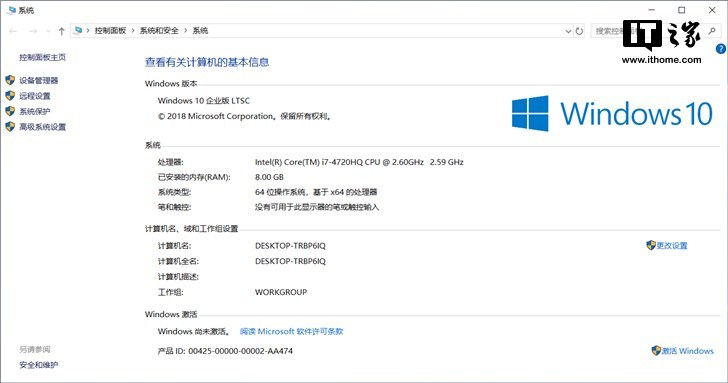The height and width of the screenshot is (383, 728).
Task: Minimize the 系统 window
Action: tap(652, 10)
